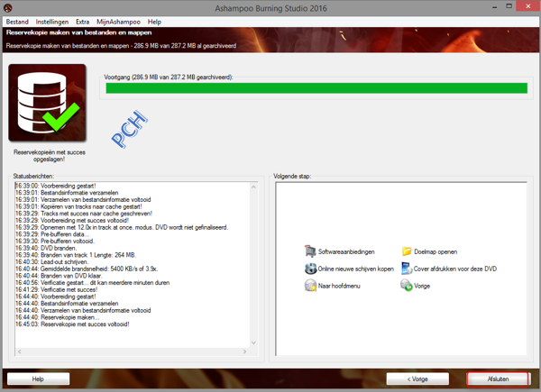The height and width of the screenshot is (392, 541).
Task: Click status log scroll down arrow
Action: coord(253,342)
